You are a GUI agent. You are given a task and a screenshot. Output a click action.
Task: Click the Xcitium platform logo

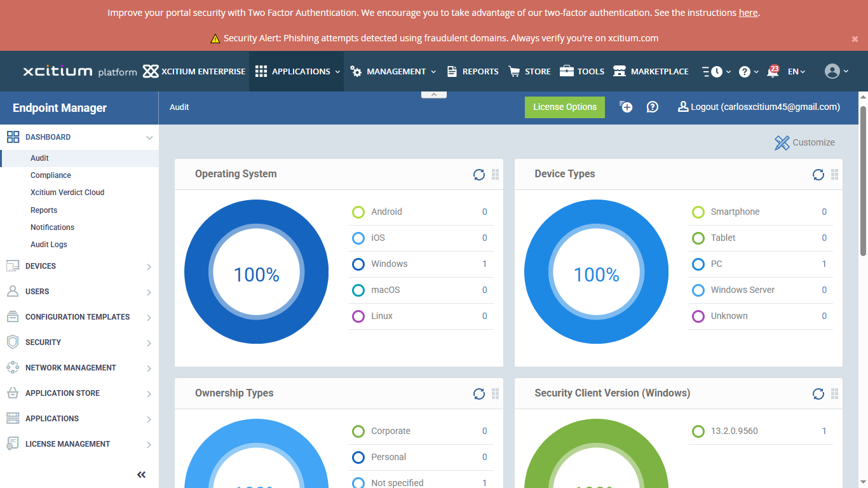80,71
